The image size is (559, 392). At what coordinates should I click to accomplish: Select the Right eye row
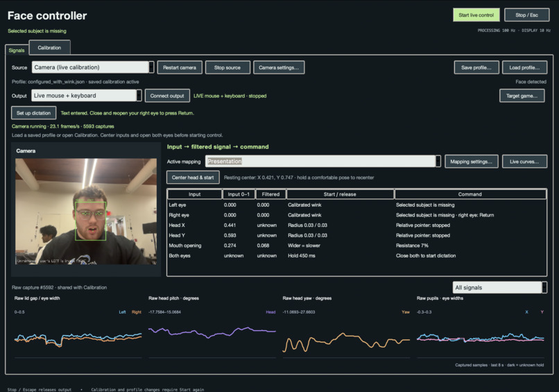[x=356, y=215]
